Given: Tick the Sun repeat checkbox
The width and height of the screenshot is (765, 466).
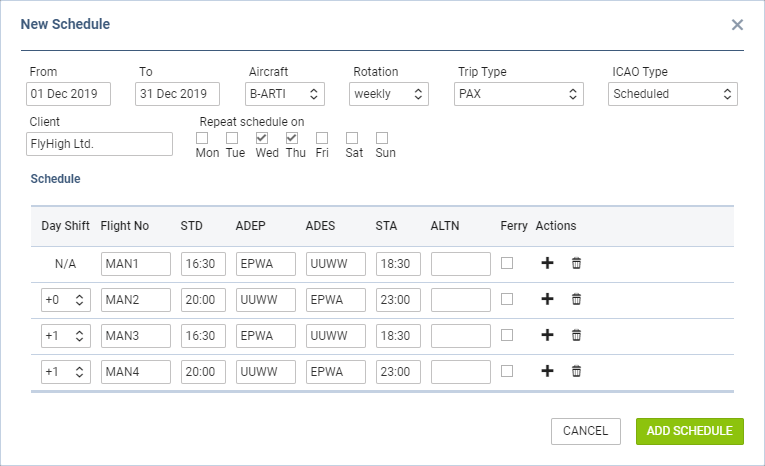Looking at the screenshot, I should pyautogui.click(x=382, y=138).
